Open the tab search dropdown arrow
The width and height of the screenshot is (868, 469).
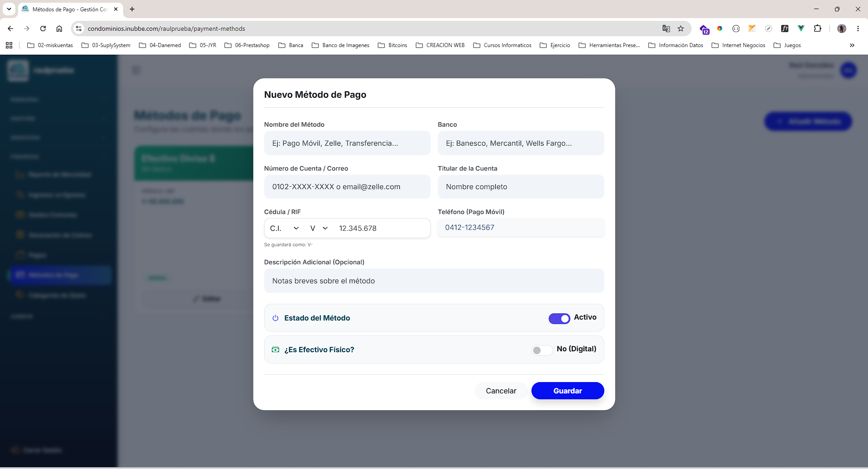click(x=9, y=9)
